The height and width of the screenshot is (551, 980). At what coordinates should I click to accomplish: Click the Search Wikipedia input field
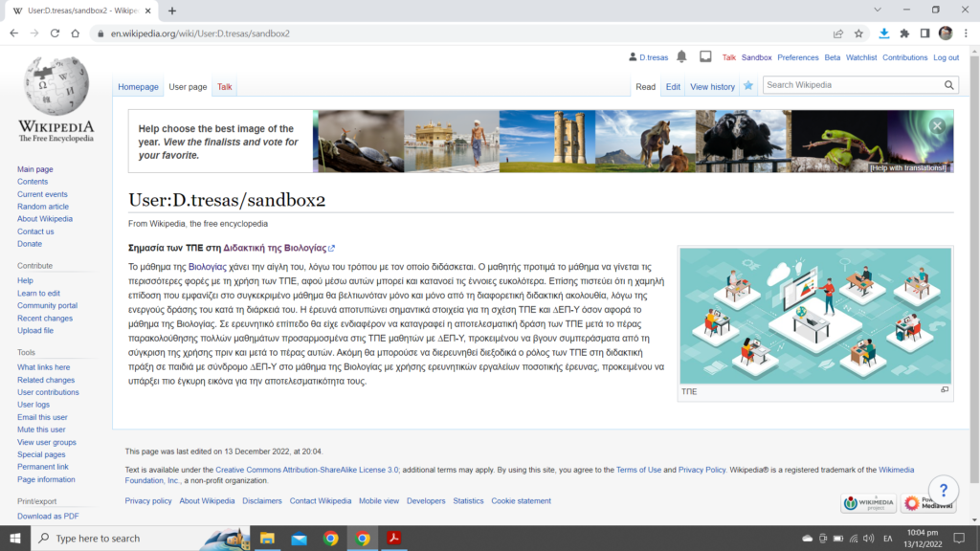pyautogui.click(x=852, y=85)
